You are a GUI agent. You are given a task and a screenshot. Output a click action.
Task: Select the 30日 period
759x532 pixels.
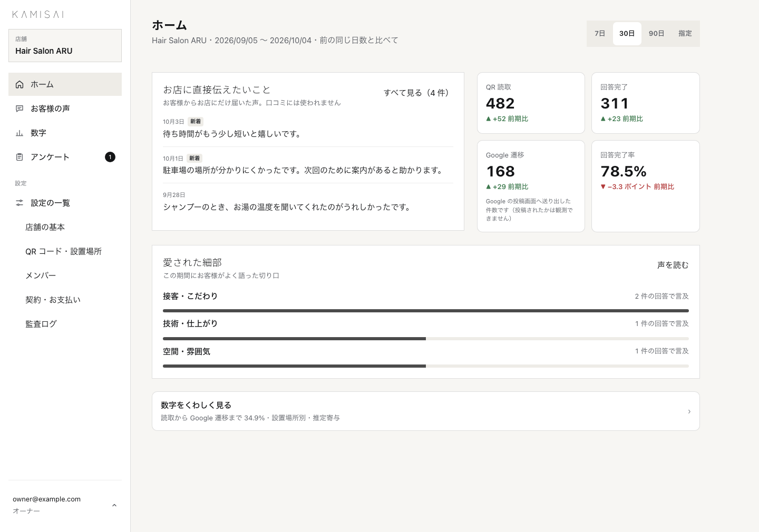pyautogui.click(x=627, y=34)
